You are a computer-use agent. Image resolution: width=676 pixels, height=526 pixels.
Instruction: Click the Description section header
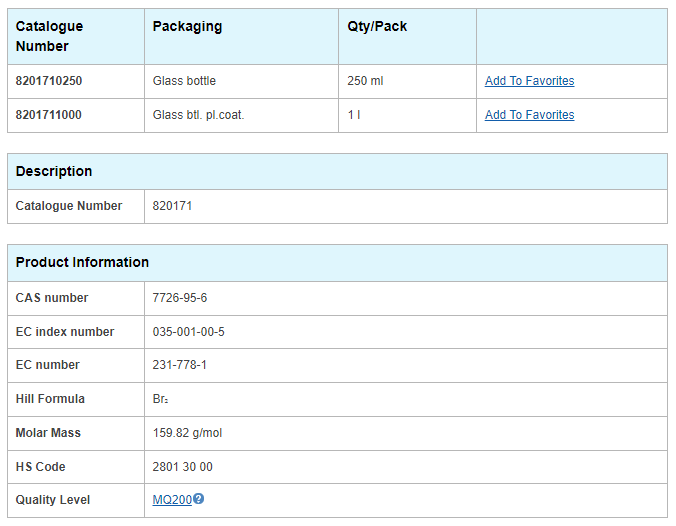[54, 171]
